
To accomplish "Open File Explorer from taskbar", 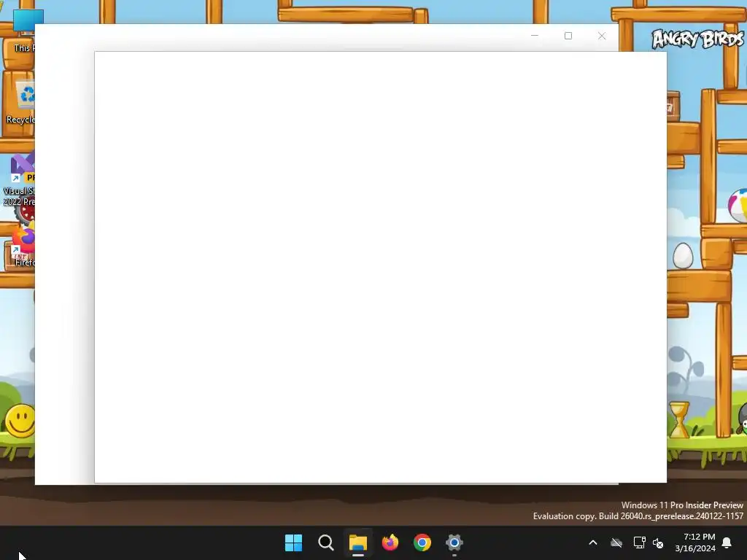I will [x=357, y=542].
